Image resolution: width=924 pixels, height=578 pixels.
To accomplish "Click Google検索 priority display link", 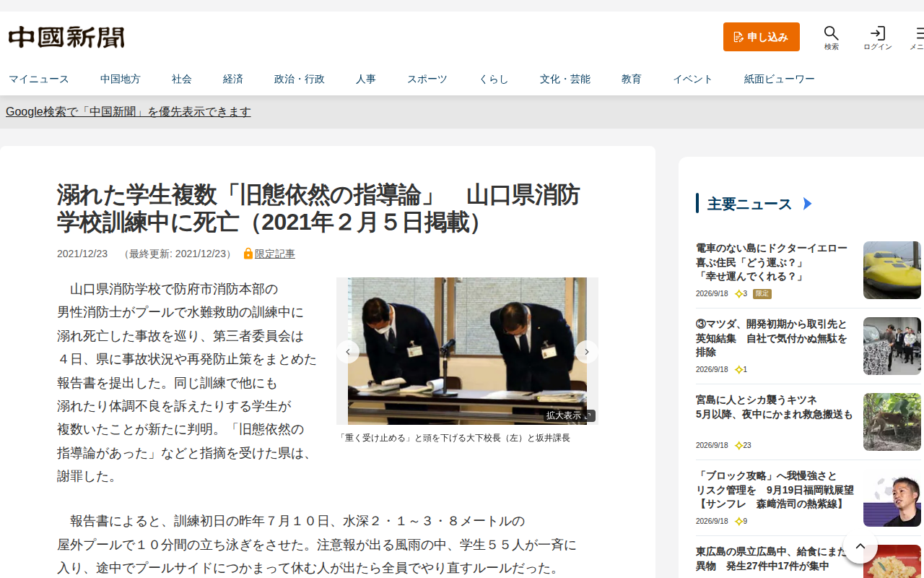I will click(x=128, y=112).
